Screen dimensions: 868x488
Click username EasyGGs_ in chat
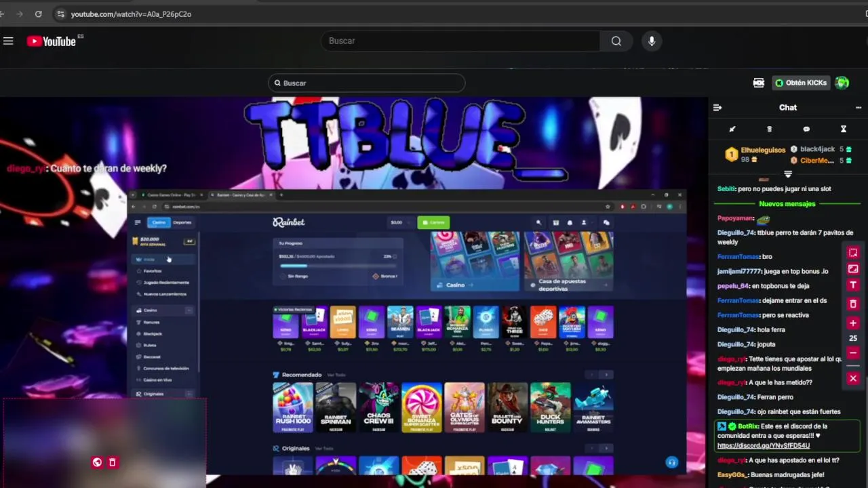coord(732,475)
